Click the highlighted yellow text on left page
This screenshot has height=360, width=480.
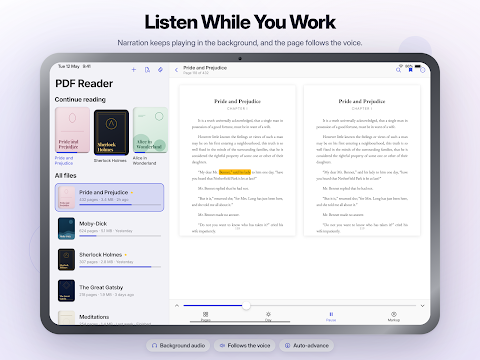[235, 172]
